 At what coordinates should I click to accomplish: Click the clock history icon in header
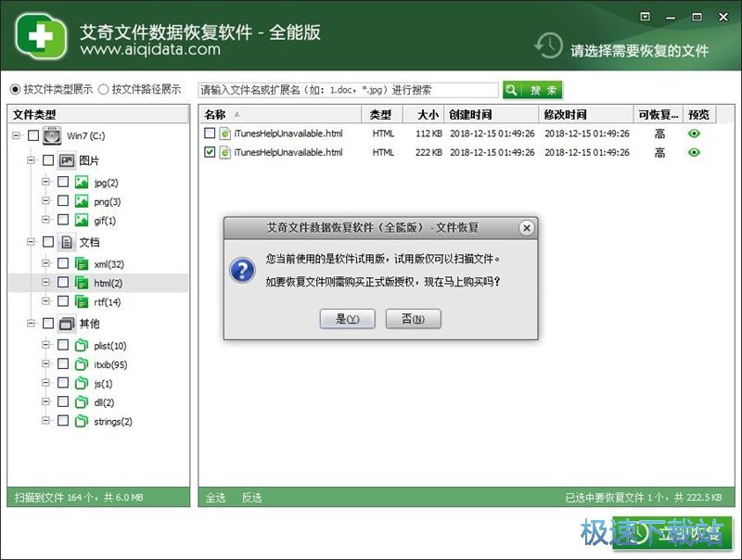[x=548, y=45]
